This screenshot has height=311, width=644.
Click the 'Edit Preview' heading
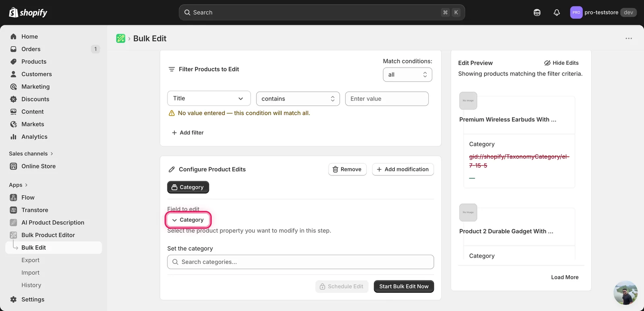click(475, 63)
